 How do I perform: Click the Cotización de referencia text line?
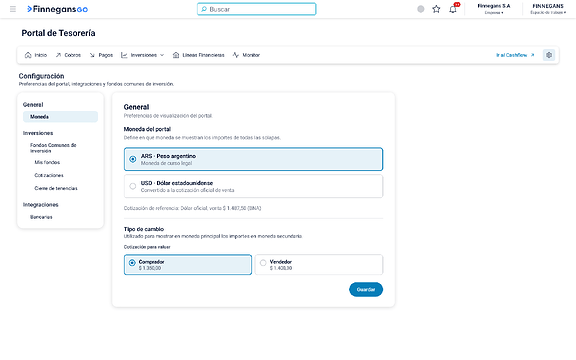192,208
